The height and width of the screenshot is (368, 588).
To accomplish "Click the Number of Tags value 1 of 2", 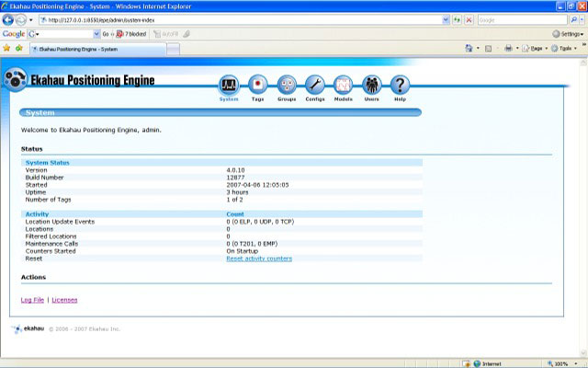I will 234,200.
